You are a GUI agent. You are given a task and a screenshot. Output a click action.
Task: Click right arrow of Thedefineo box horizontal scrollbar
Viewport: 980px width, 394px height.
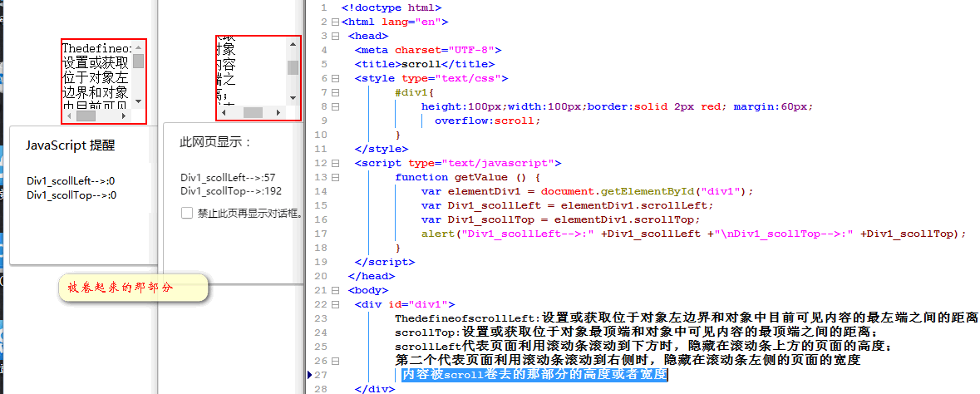124,116
